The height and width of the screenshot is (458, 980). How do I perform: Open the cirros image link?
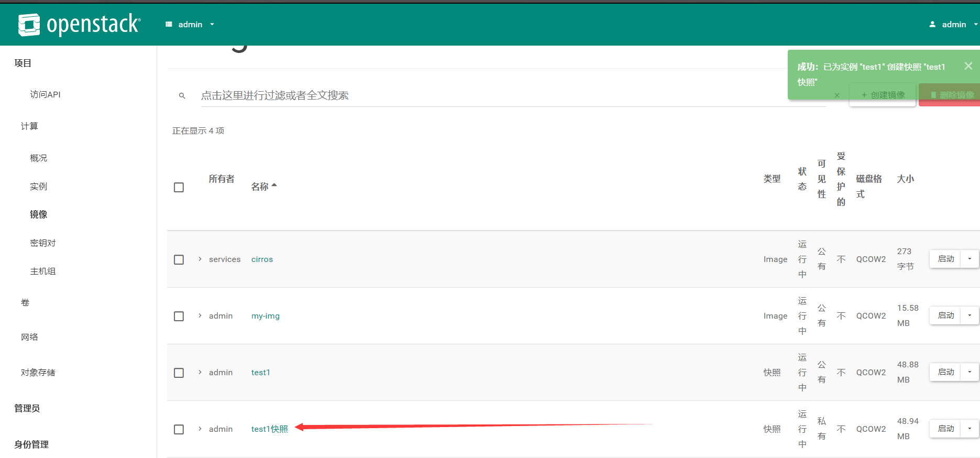pyautogui.click(x=262, y=259)
